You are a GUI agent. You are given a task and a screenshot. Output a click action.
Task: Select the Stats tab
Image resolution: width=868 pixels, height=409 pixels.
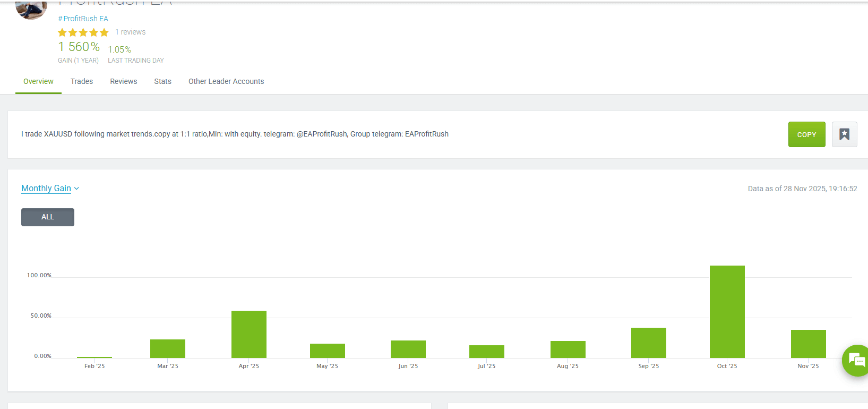(162, 81)
